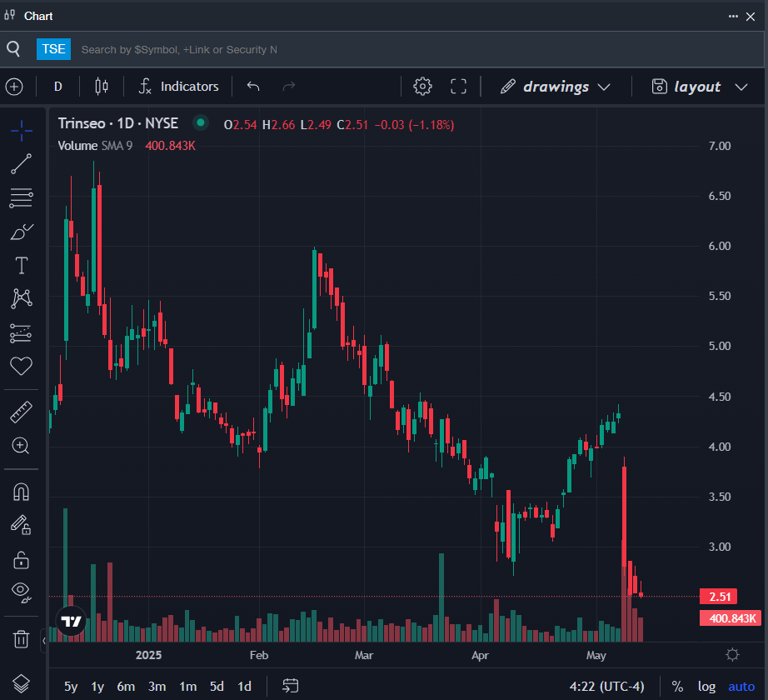
Task: Toggle stay in drawing mode
Action: tap(21, 525)
